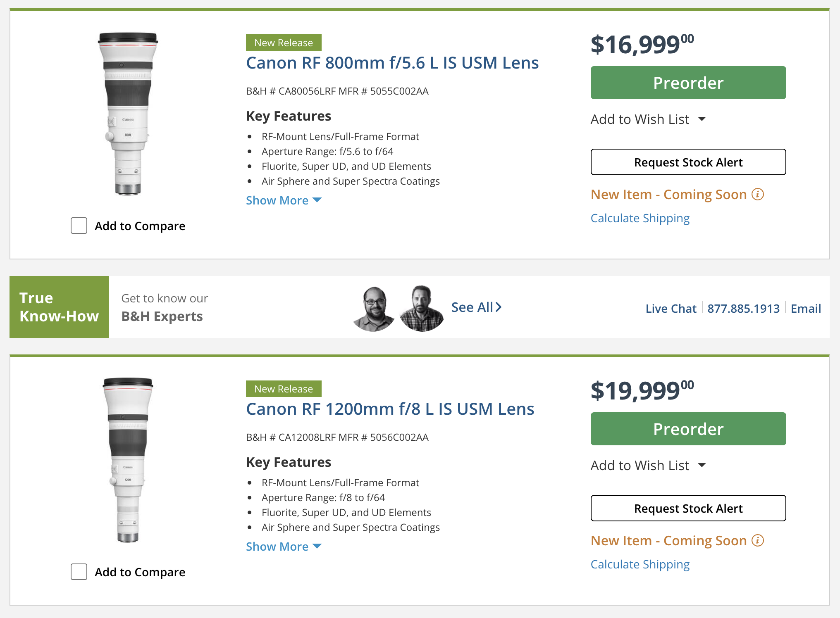The height and width of the screenshot is (618, 840).
Task: Click the Email contact link
Action: [805, 309]
